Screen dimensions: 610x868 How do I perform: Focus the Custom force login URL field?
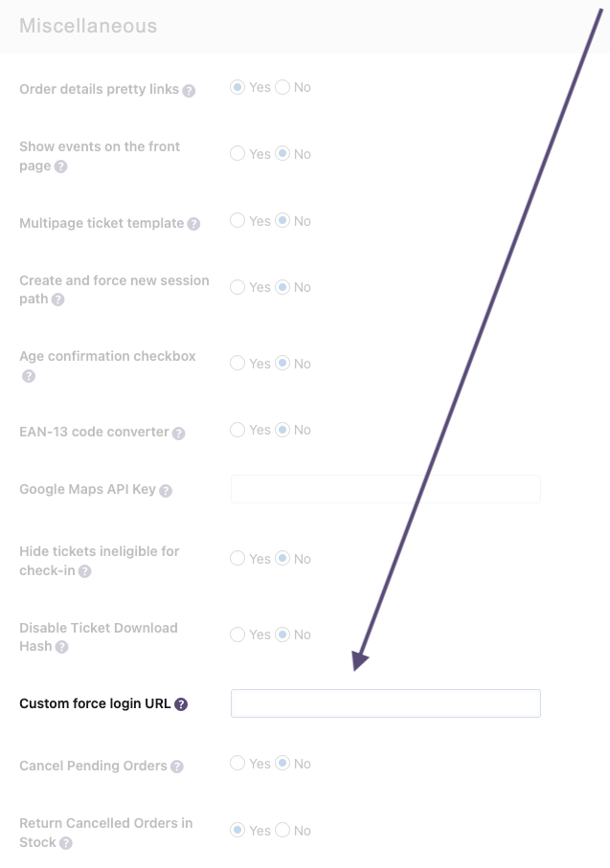pyautogui.click(x=385, y=703)
